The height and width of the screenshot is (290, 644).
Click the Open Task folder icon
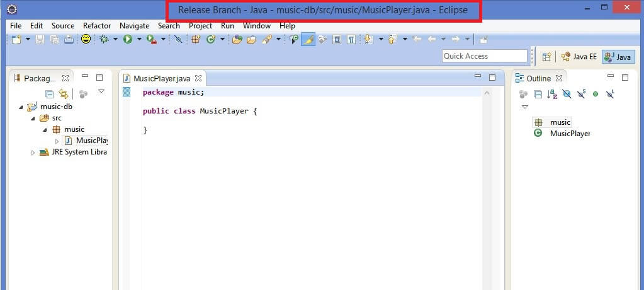click(251, 40)
